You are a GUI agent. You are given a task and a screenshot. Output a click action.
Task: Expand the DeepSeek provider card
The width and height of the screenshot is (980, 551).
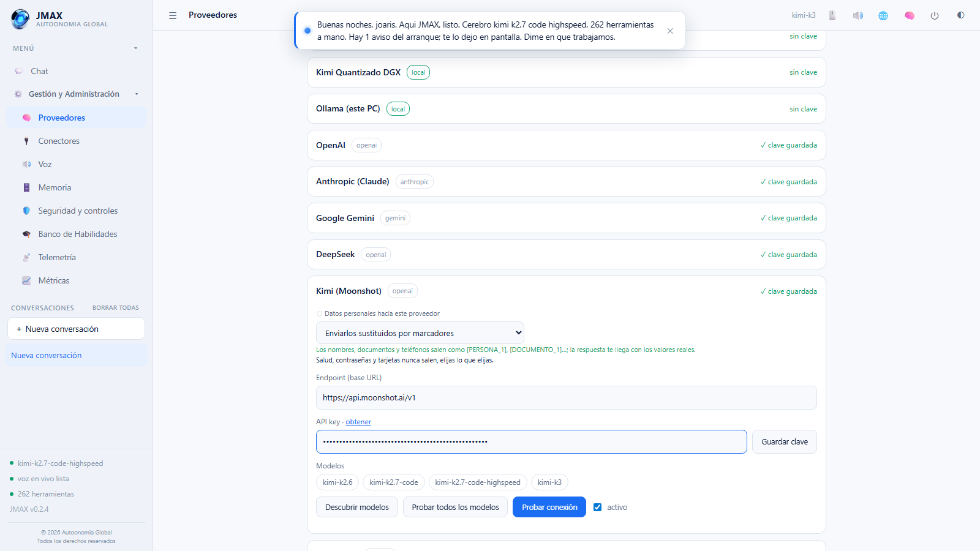click(x=566, y=255)
